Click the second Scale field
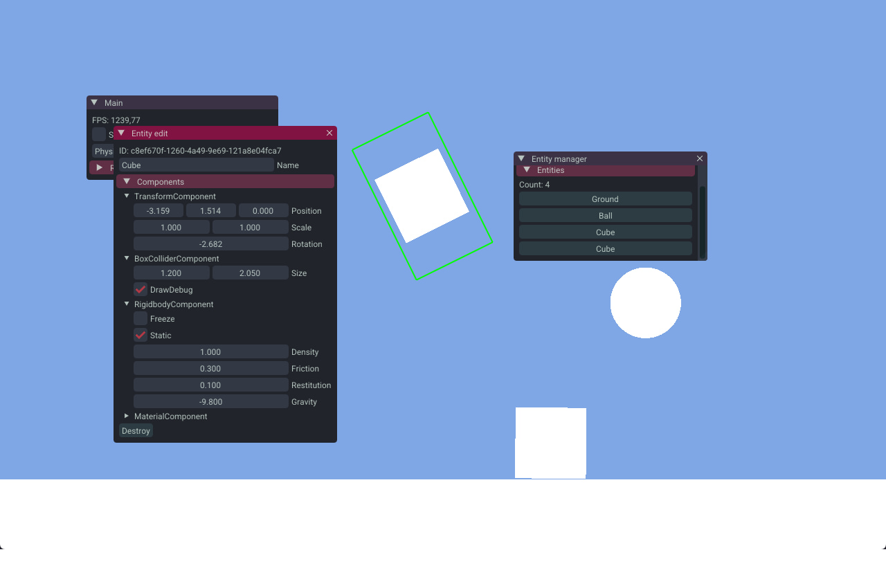This screenshot has height=588, width=886. pos(251,227)
